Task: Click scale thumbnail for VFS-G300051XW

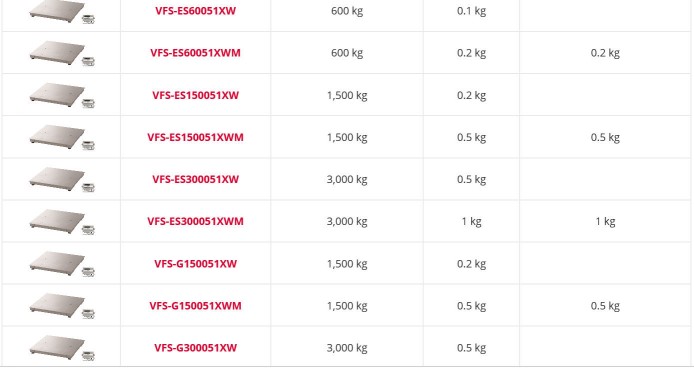Action: point(62,349)
